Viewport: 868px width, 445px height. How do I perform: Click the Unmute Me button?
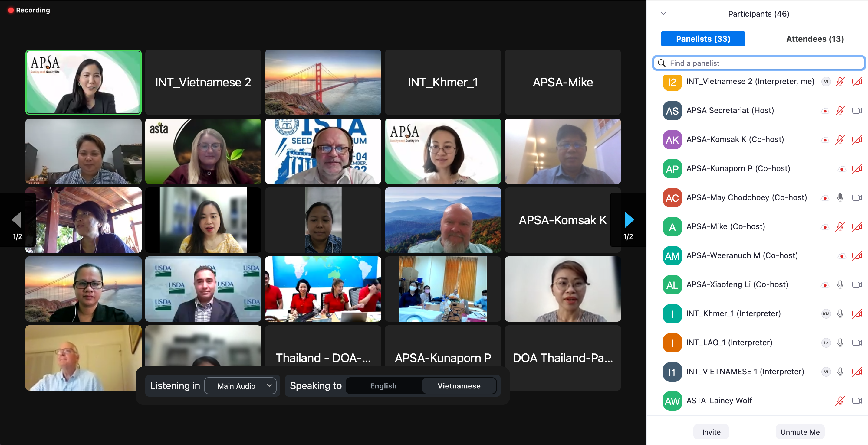click(x=800, y=432)
